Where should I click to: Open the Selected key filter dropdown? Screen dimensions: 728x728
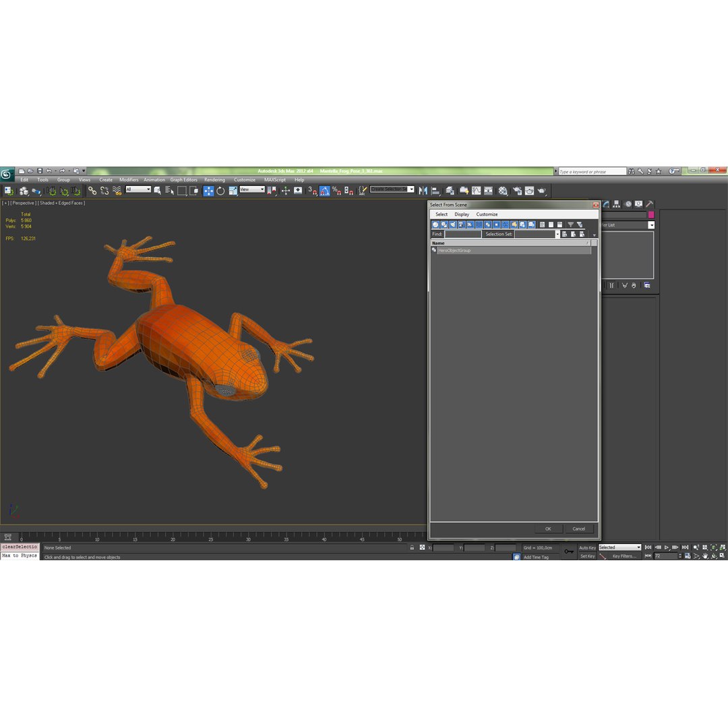[619, 547]
